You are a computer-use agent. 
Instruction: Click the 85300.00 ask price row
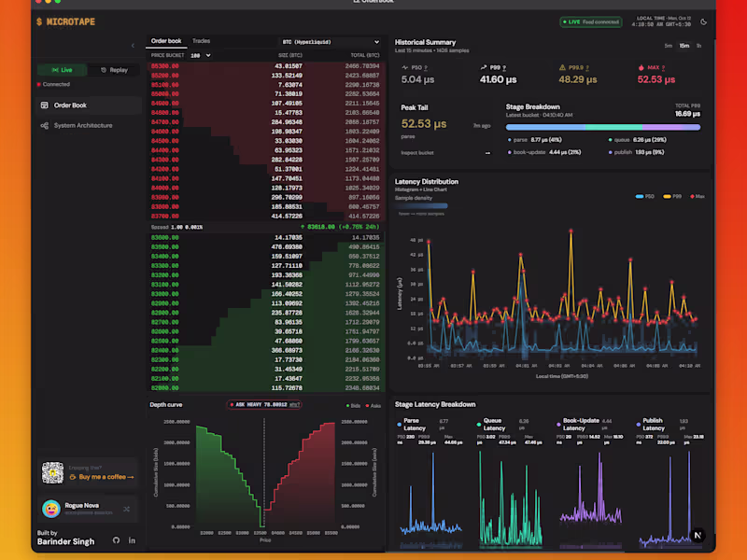(x=265, y=66)
